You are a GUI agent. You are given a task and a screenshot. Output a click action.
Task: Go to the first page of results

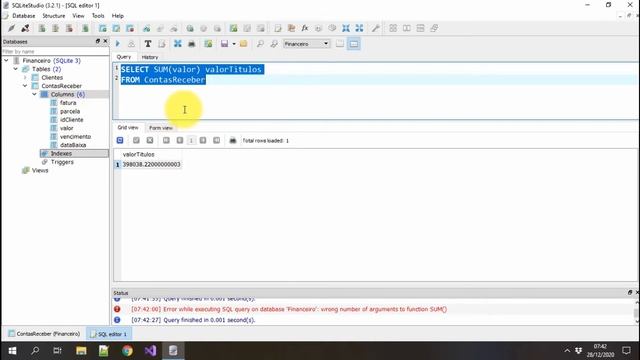point(166,140)
